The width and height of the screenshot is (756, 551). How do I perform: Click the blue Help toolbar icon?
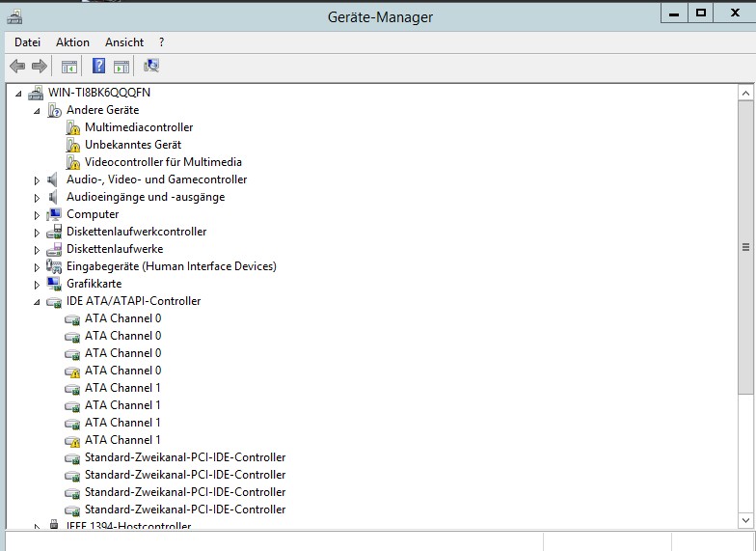[x=98, y=66]
